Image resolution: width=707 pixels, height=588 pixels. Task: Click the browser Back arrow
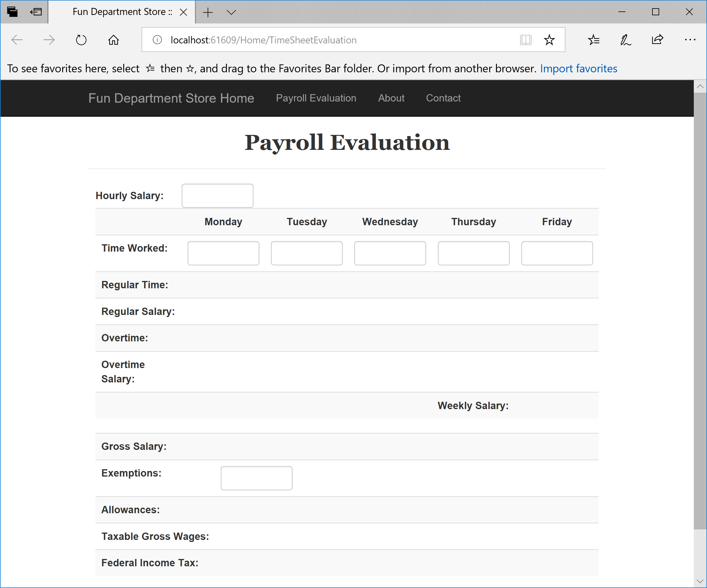[x=17, y=40]
